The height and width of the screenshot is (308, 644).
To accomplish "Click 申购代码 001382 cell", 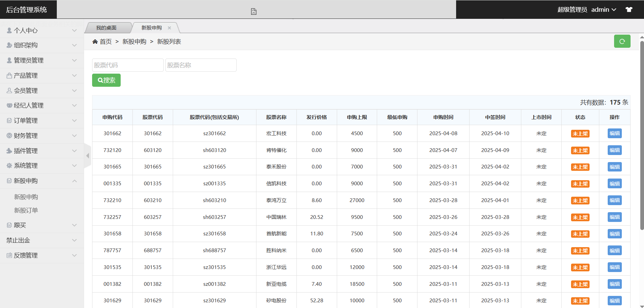I will coord(112,284).
